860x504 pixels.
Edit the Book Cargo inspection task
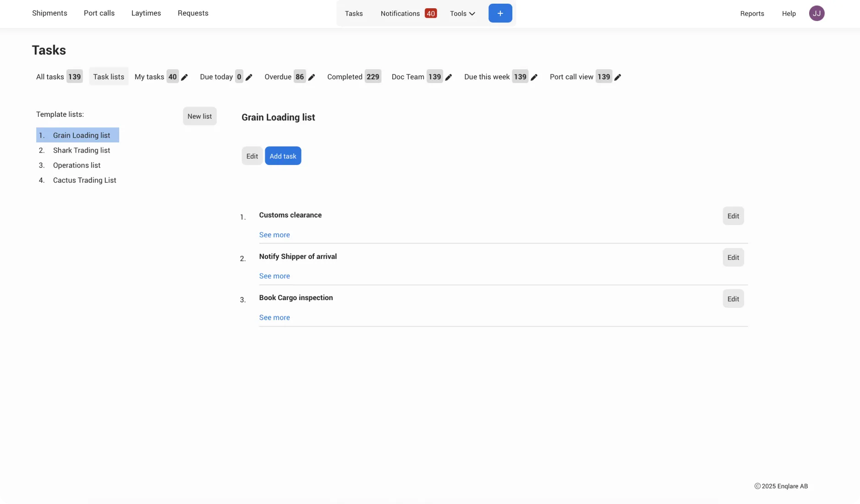tap(733, 299)
